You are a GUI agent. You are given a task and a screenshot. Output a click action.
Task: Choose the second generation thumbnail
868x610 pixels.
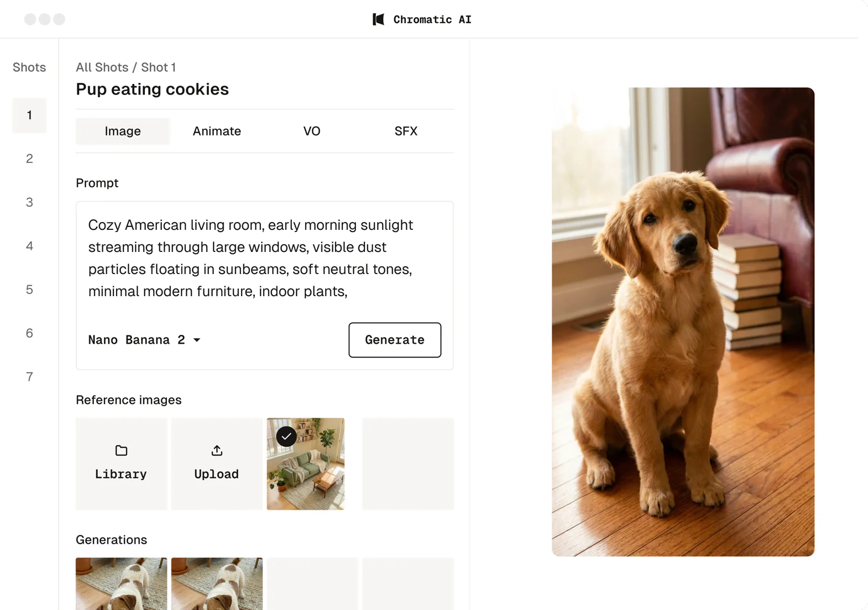217,583
